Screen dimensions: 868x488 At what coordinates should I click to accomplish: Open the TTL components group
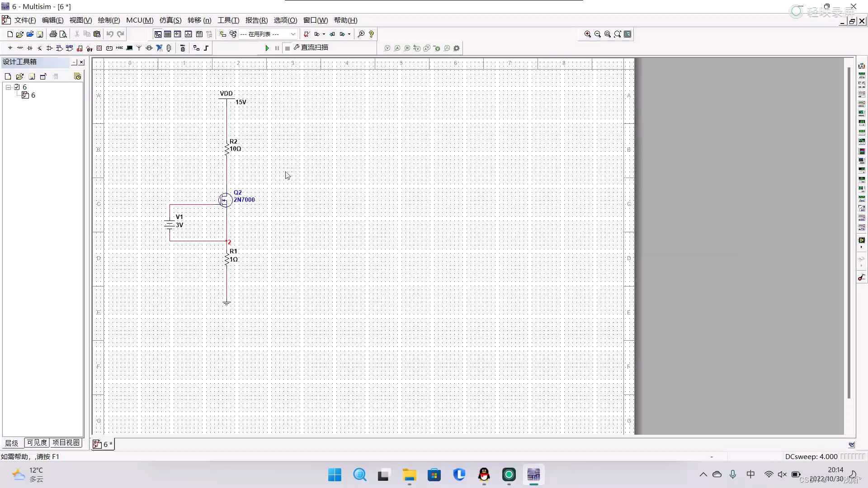(59, 48)
